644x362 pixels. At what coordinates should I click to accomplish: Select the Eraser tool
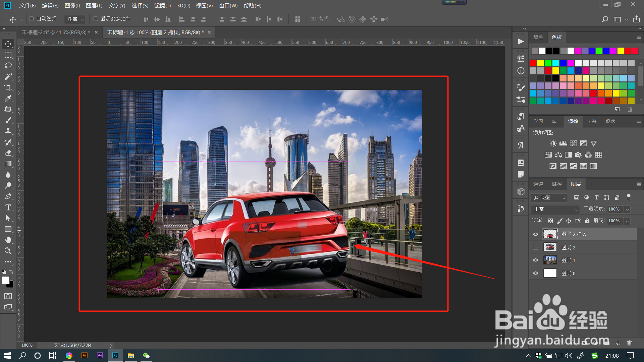pos(8,153)
